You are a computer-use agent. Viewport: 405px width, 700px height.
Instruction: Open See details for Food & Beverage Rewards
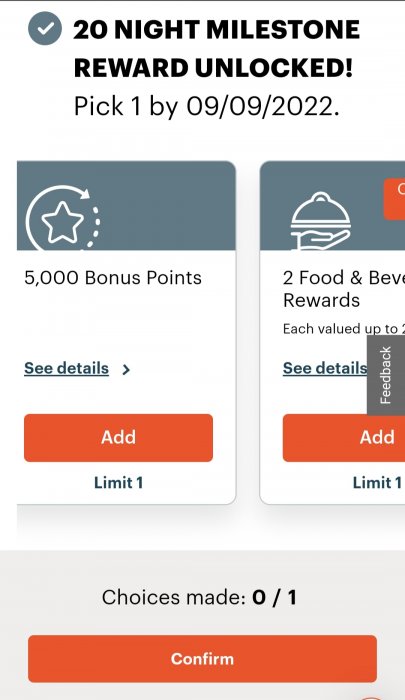pyautogui.click(x=325, y=368)
